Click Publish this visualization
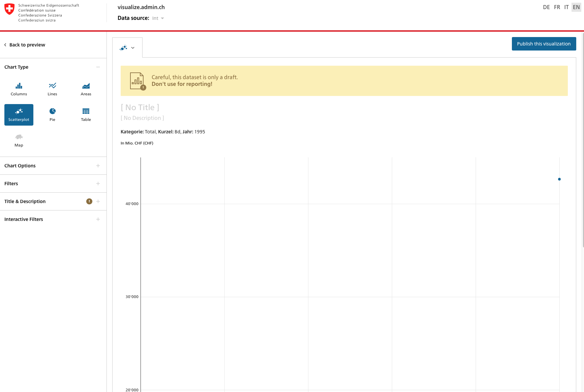584x392 pixels. (x=544, y=44)
